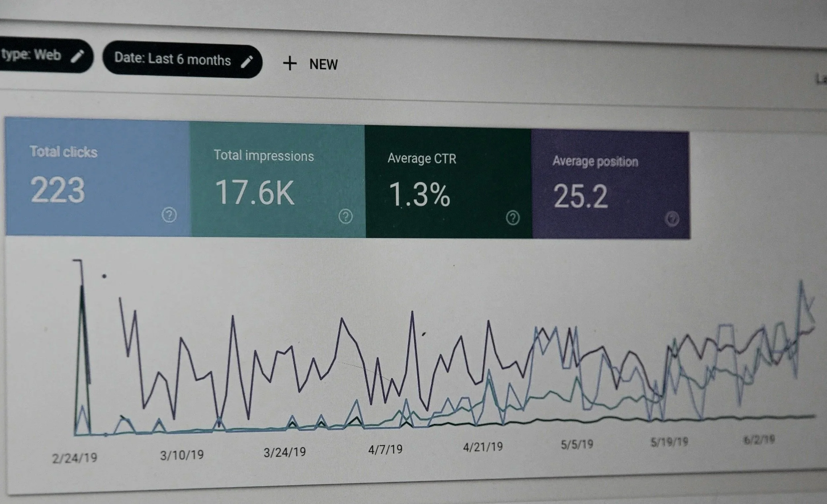Click pencil icon on Date filter chip
The width and height of the screenshot is (827, 504).
(x=247, y=62)
